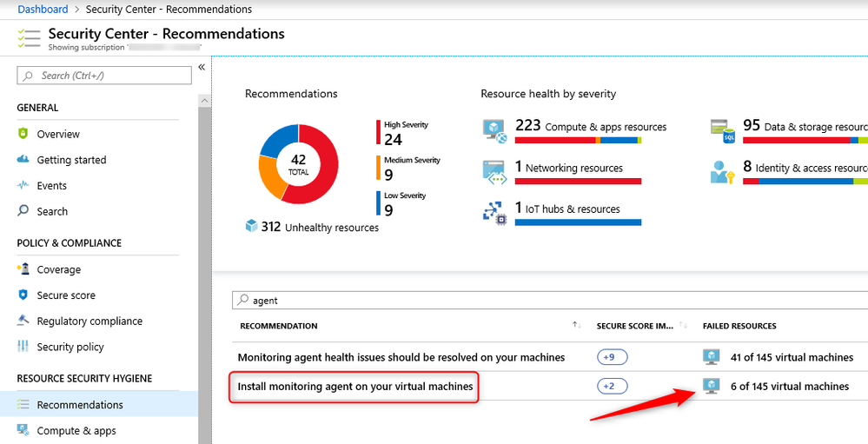Go to Dashboard breadcrumb link
This screenshot has width=868, height=444.
43,10
